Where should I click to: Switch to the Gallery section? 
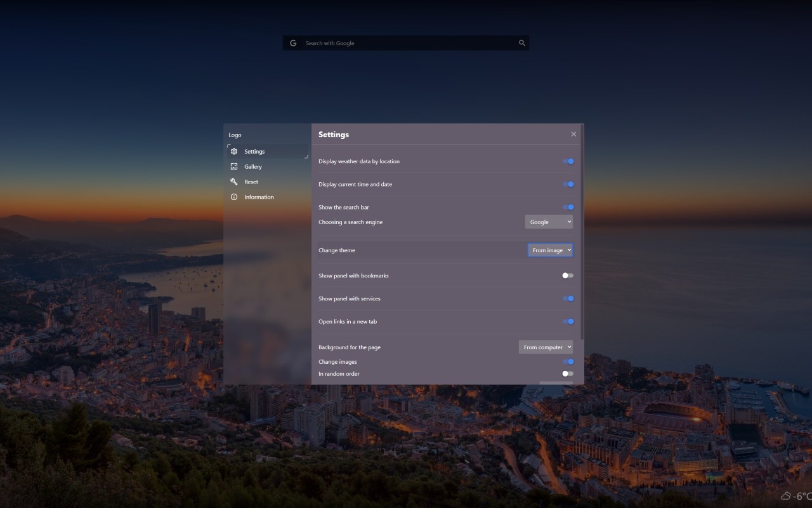coord(267,167)
